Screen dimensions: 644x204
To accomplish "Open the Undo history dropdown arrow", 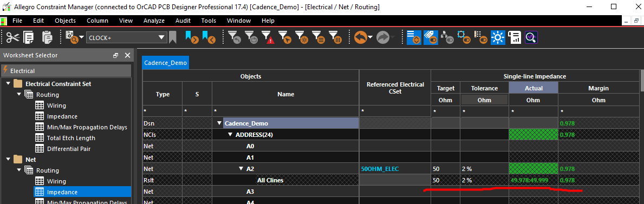I will (370, 38).
